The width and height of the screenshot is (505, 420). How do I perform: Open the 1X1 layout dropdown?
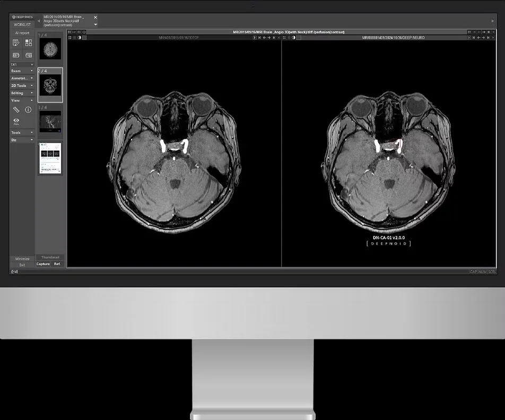(22, 64)
